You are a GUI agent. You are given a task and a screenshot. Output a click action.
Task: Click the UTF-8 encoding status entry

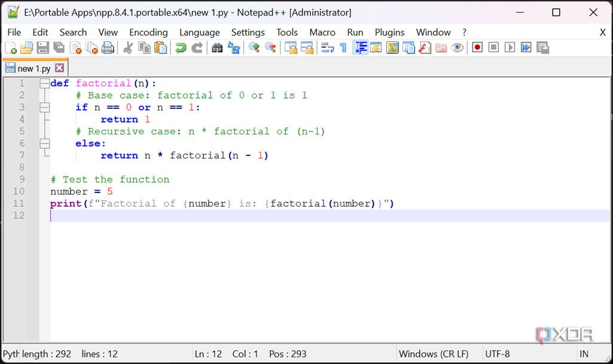(498, 354)
